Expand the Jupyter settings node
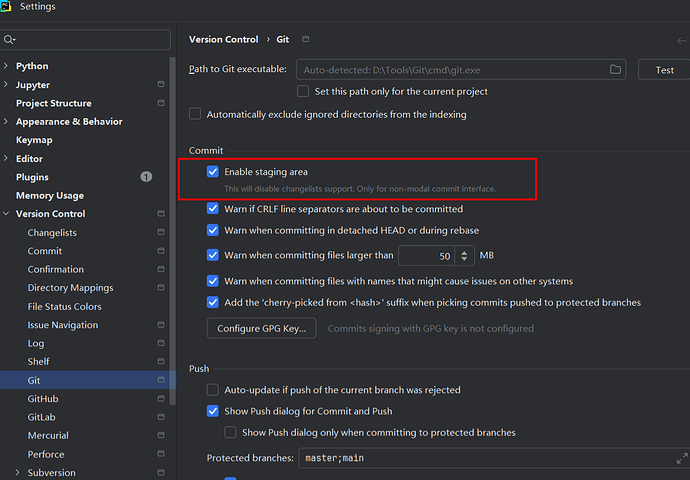The image size is (690, 480). coord(6,84)
